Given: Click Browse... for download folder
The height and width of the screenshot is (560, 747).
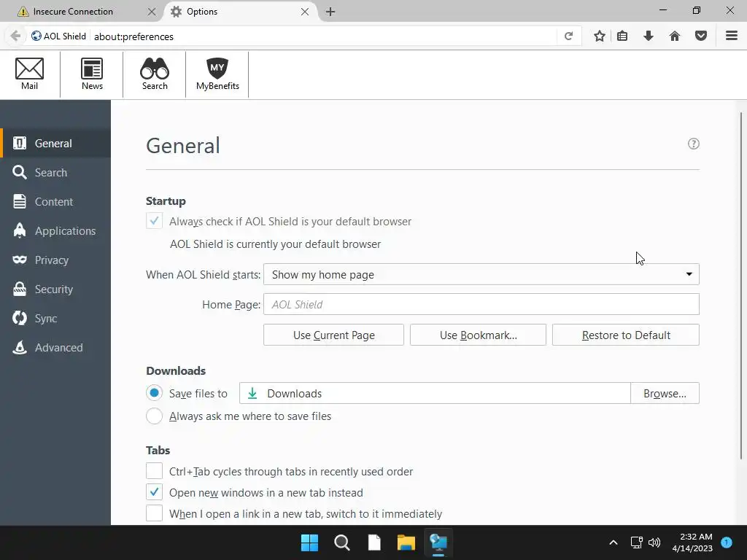Looking at the screenshot, I should (x=665, y=393).
